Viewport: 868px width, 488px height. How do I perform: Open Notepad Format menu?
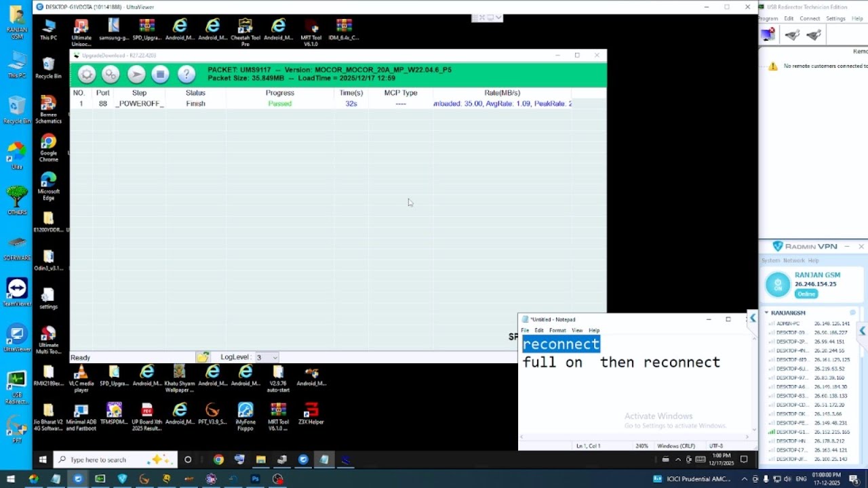(557, 330)
